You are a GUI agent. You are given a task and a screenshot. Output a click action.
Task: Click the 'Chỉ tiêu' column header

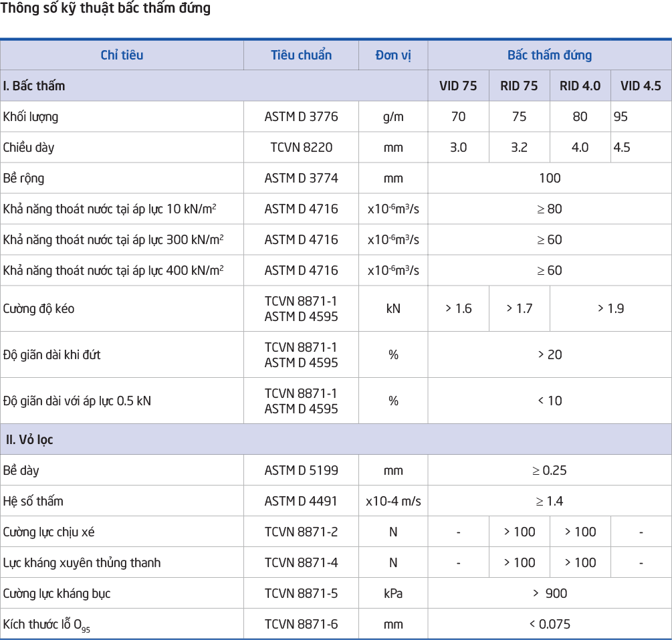[x=122, y=56]
